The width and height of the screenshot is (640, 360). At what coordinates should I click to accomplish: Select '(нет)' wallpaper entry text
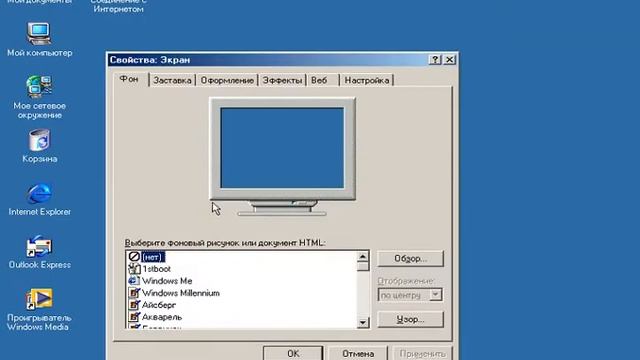pos(153,257)
